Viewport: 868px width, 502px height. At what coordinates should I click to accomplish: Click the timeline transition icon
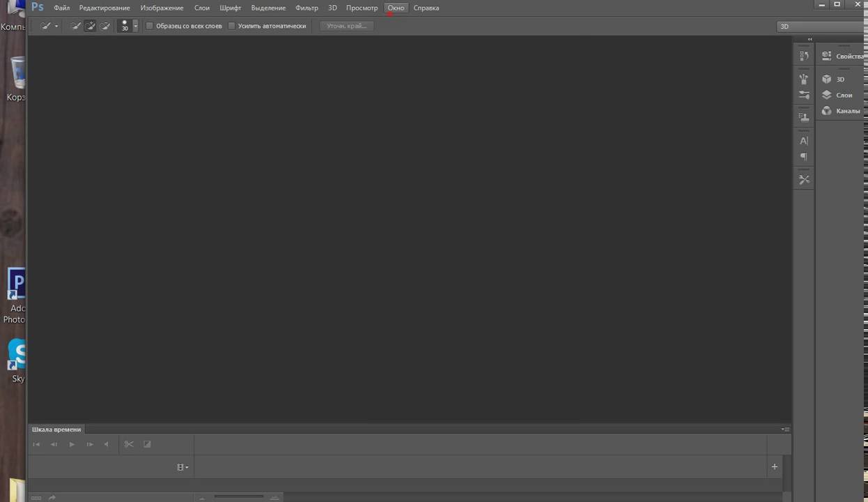pyautogui.click(x=147, y=444)
